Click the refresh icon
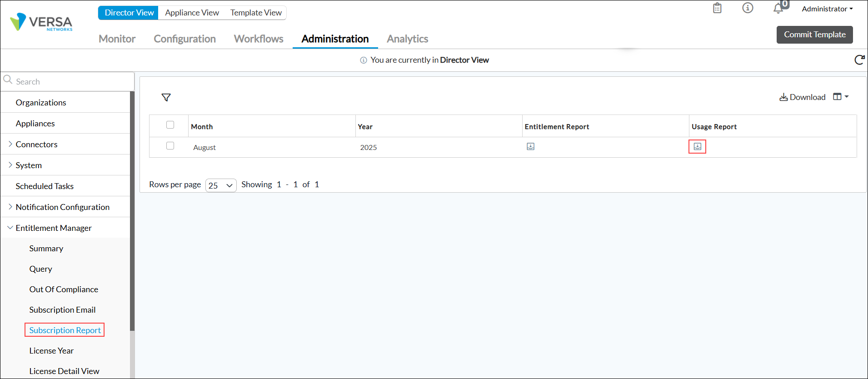This screenshot has width=868, height=379. pyautogui.click(x=859, y=60)
